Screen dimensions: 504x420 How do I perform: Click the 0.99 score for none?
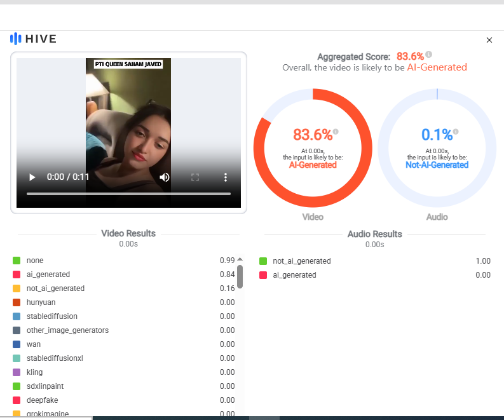(x=228, y=261)
